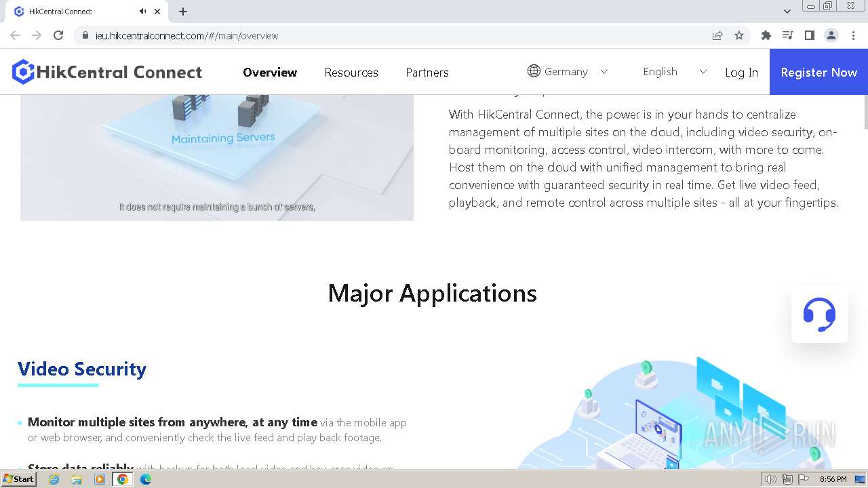Open the headset support chat icon

tap(819, 314)
